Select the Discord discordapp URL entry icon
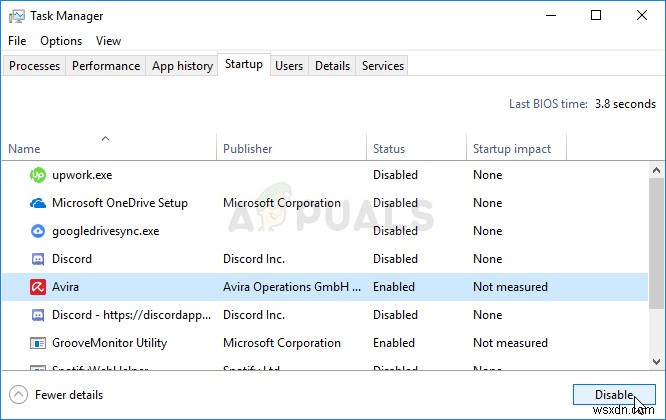 tap(38, 315)
